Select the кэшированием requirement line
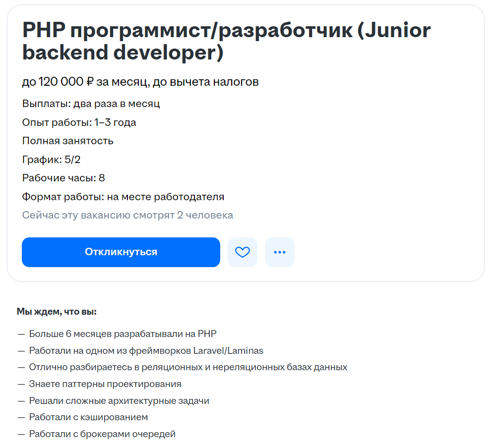This screenshot has width=497, height=448. pyautogui.click(x=89, y=417)
